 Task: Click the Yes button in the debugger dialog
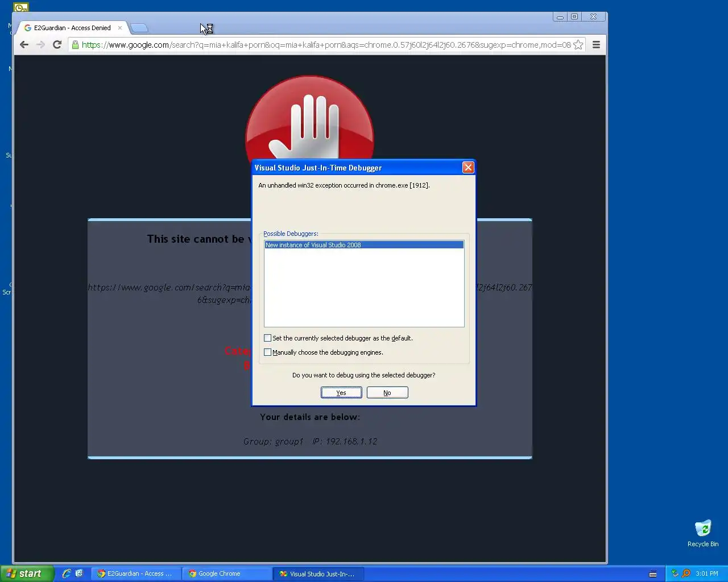[x=341, y=393]
